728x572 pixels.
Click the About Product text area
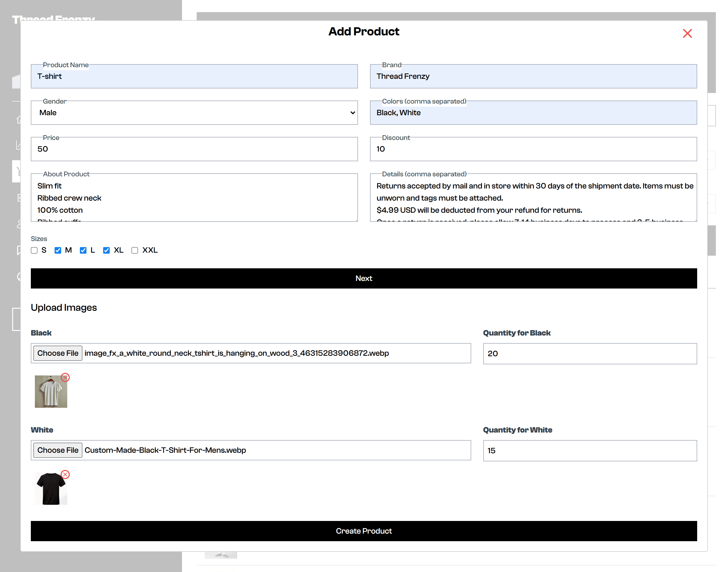tap(194, 198)
